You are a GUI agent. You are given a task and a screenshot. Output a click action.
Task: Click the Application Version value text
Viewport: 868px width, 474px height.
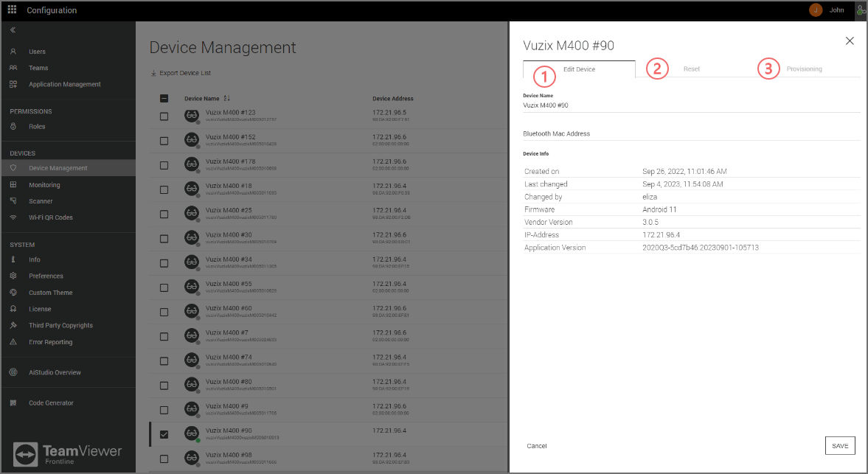coord(701,248)
